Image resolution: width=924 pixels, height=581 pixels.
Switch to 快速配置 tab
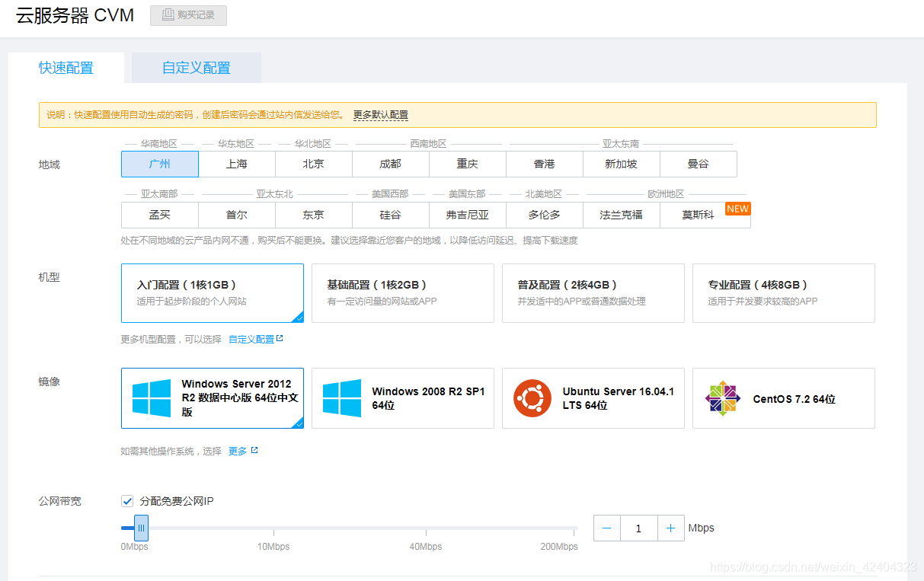pyautogui.click(x=66, y=68)
